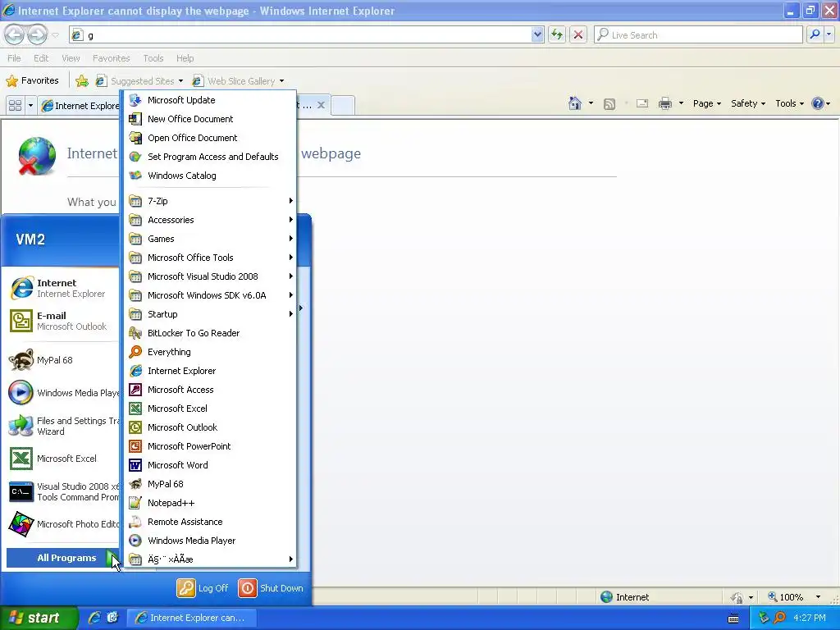Click Add to Favorites Bar icon
840x630 pixels.
click(x=82, y=81)
